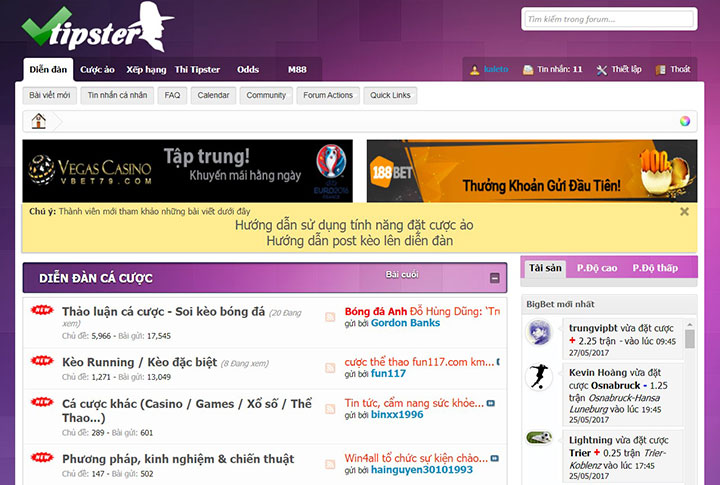This screenshot has width=720, height=485.
Task: Switch to P.Độ cao tab
Action: (x=597, y=268)
